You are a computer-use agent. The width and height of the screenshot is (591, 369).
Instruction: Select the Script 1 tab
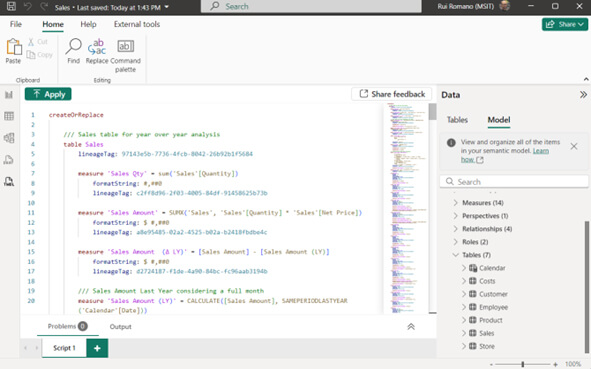(64, 348)
